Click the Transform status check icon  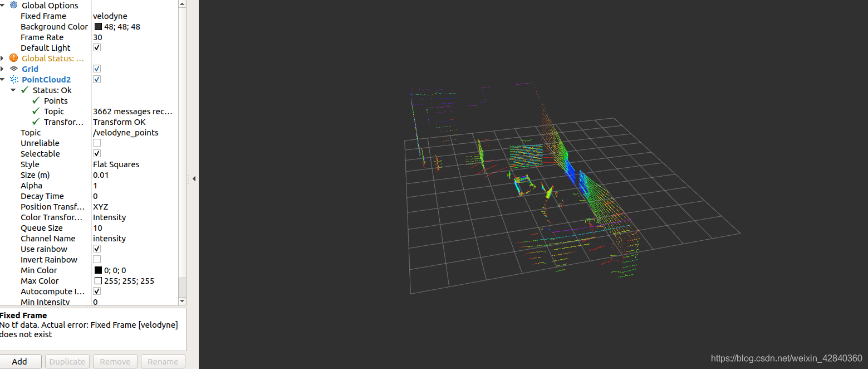35,122
